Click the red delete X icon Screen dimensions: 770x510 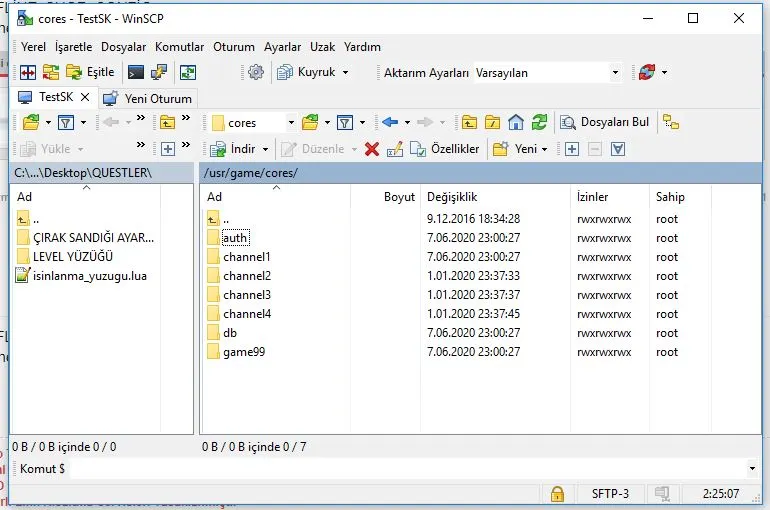(372, 149)
